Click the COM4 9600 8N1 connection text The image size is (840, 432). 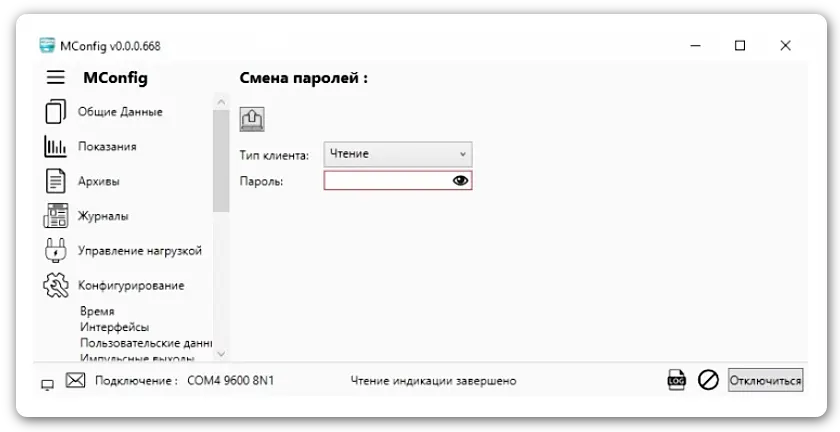(230, 381)
